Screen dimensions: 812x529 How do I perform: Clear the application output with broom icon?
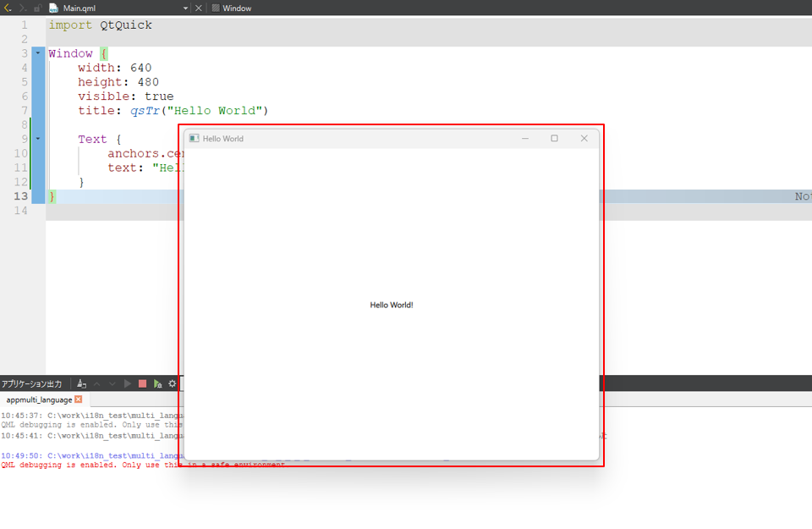pyautogui.click(x=82, y=383)
